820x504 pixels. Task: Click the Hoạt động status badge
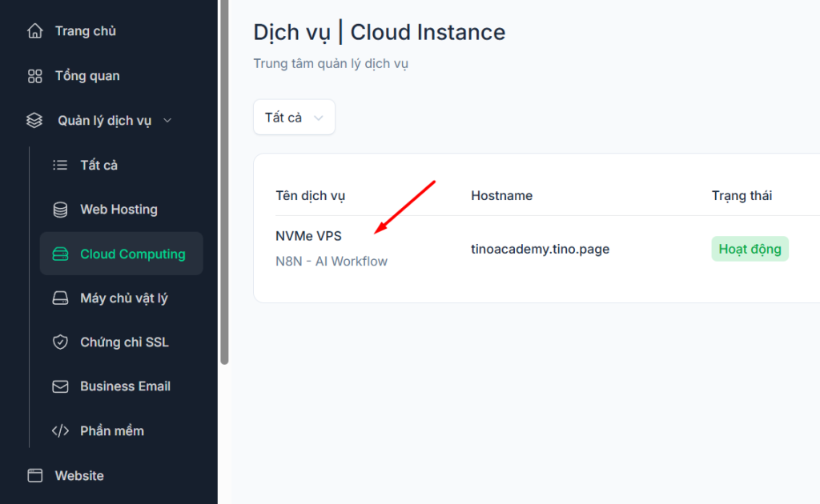point(750,248)
